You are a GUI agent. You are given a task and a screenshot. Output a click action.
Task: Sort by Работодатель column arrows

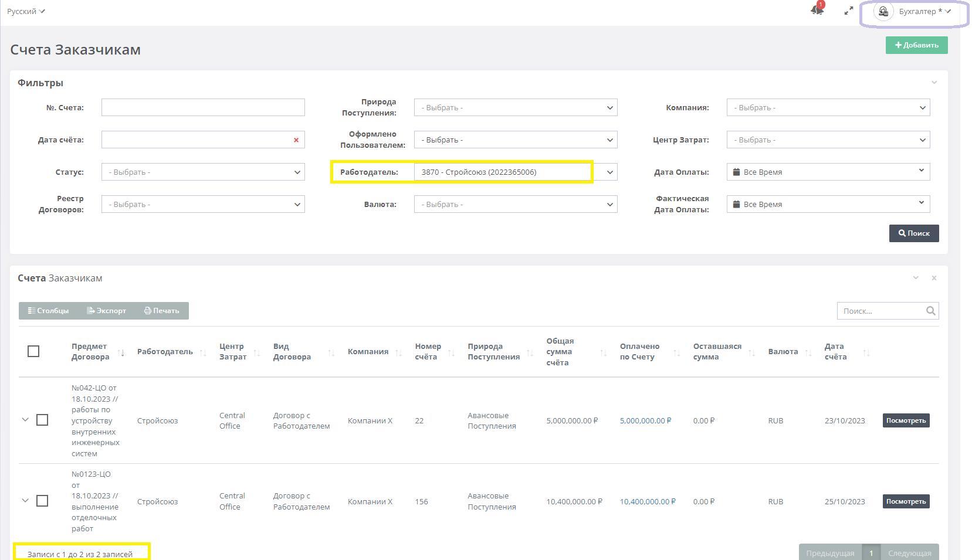203,352
